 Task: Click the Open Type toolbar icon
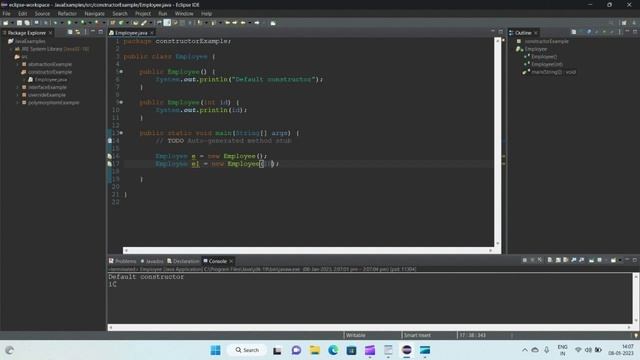click(136, 23)
